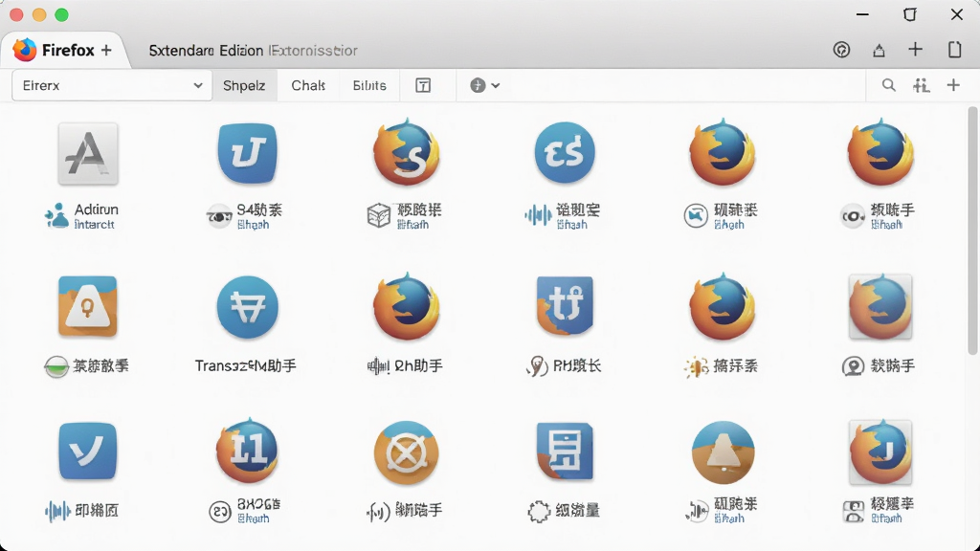Image resolution: width=980 pixels, height=551 pixels.
Task: Select the Sxtendare Edizion tab
Action: tap(253, 51)
